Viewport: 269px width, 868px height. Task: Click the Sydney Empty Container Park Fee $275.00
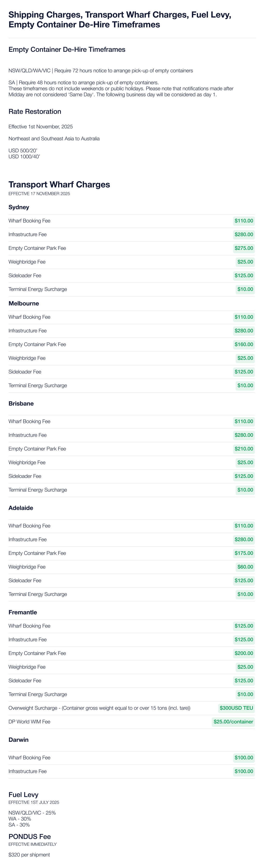pyautogui.click(x=243, y=248)
